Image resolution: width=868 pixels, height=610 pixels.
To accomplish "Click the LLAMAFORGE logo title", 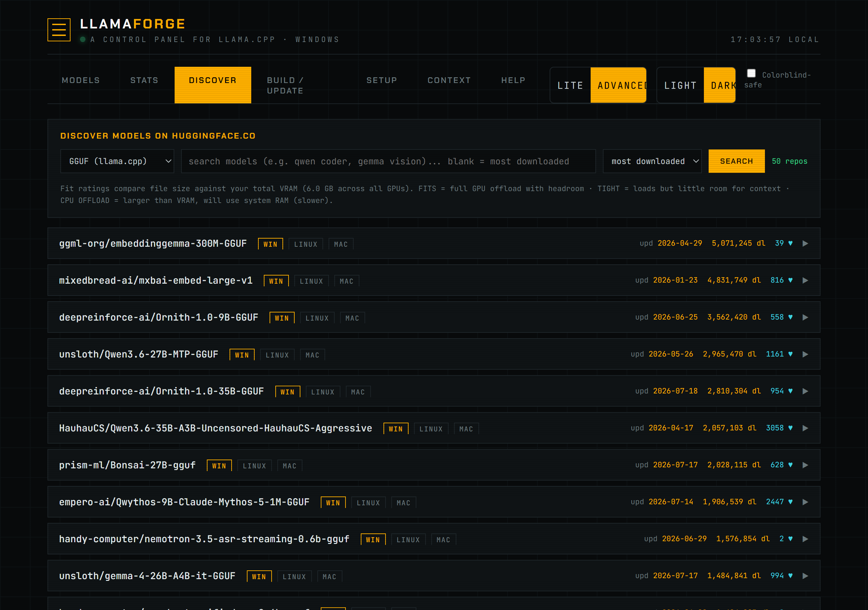I will (132, 24).
